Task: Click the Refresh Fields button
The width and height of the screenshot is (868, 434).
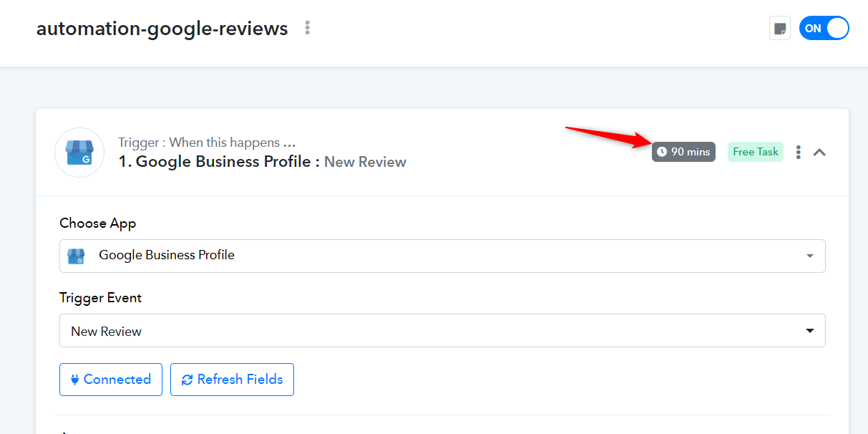Action: coord(232,380)
